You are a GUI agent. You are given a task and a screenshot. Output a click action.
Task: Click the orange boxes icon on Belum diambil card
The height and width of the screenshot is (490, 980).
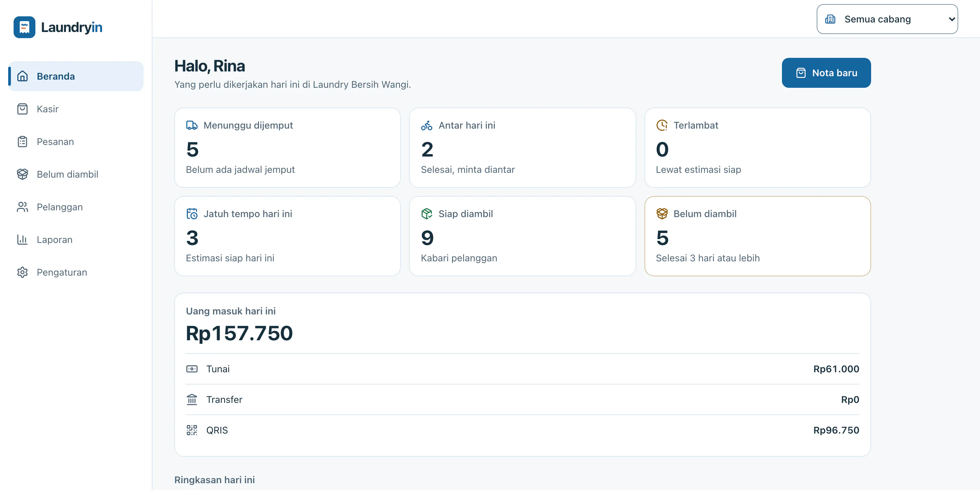[x=661, y=214]
